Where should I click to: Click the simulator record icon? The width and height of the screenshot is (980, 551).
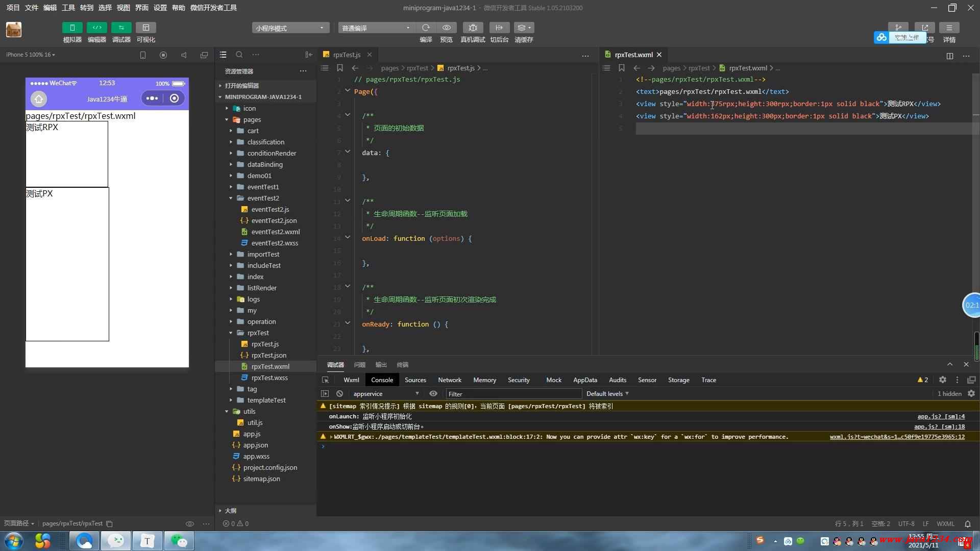click(x=163, y=55)
